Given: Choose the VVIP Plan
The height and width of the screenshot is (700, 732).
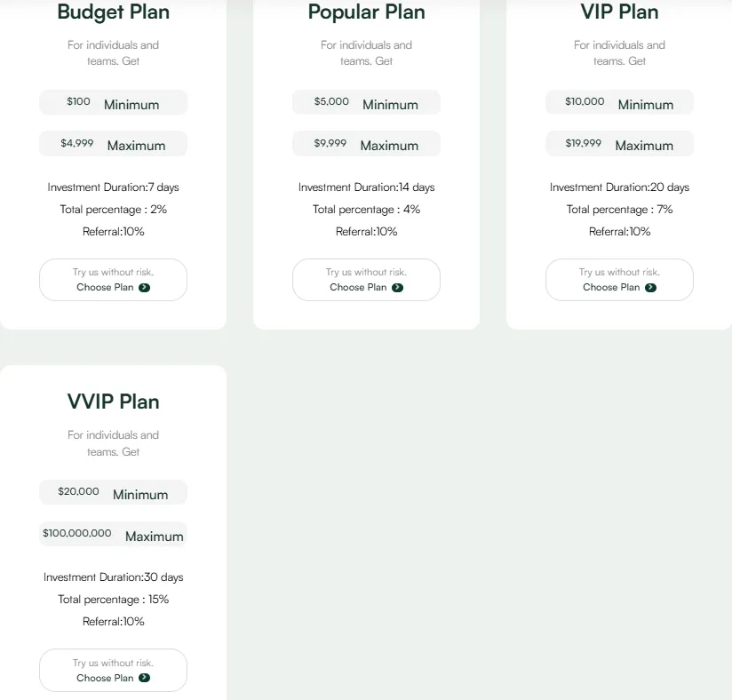Looking at the screenshot, I should [113, 670].
